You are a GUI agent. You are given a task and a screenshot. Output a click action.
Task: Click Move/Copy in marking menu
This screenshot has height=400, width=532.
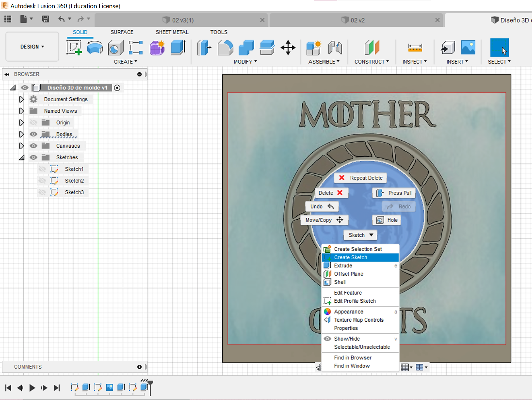point(324,220)
